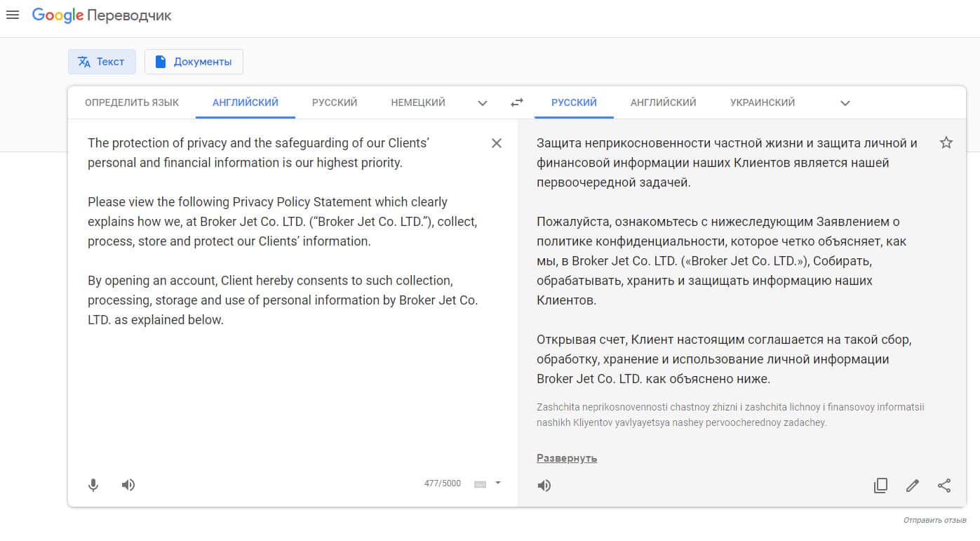Share the translation
This screenshot has width=980, height=541.
pyautogui.click(x=944, y=486)
